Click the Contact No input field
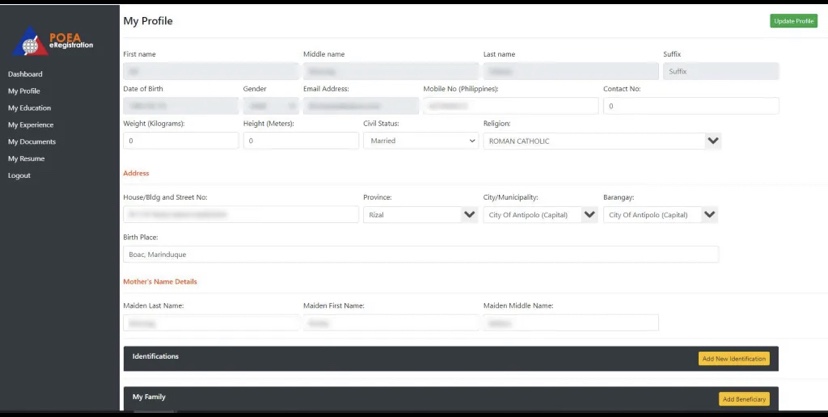828x417 pixels. 690,106
